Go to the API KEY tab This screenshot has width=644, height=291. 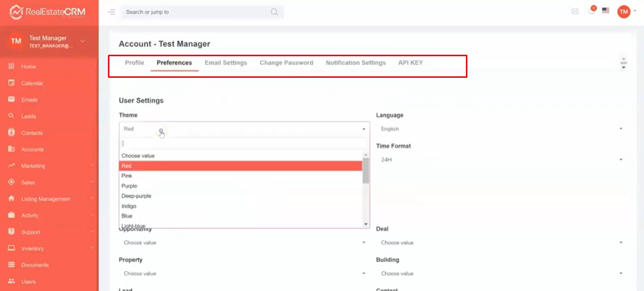(410, 63)
